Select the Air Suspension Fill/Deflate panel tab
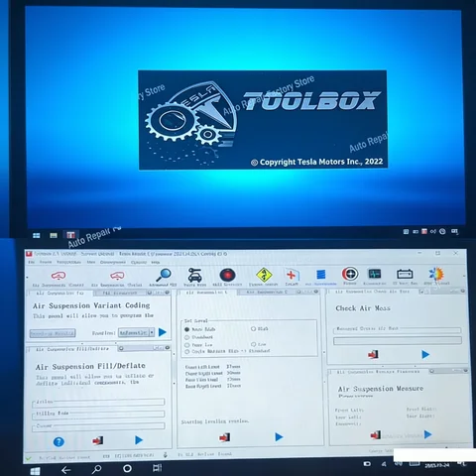Image resolution: width=476 pixels, height=476 pixels. point(72,349)
